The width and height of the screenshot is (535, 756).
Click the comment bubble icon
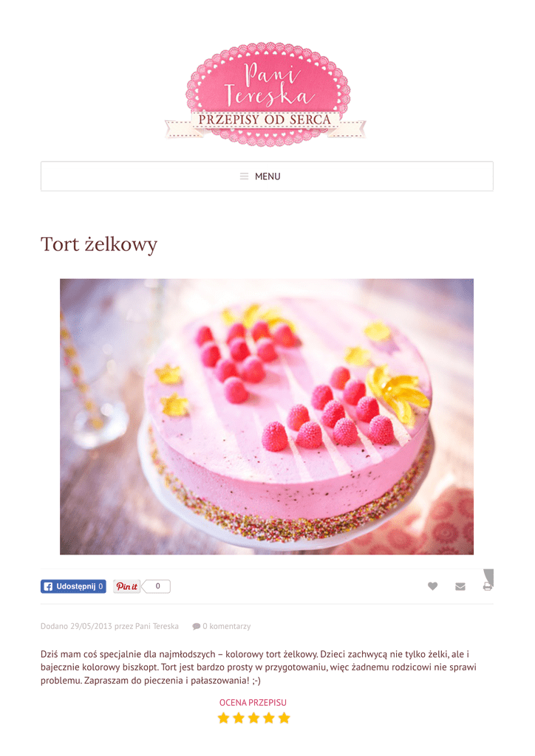pyautogui.click(x=196, y=626)
